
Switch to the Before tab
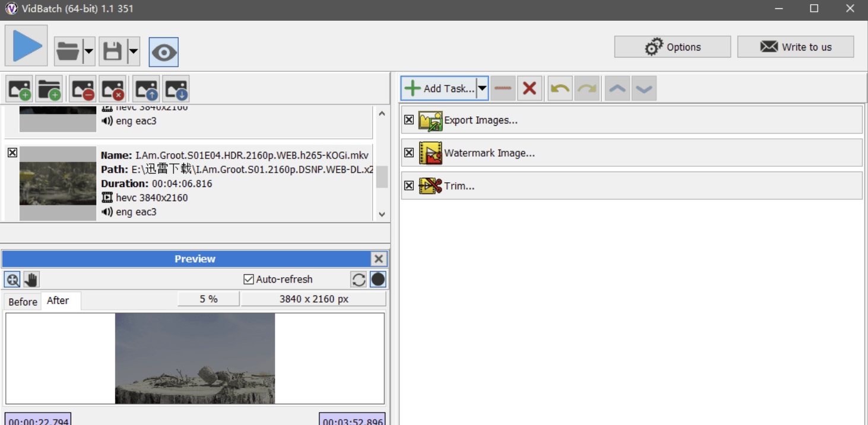tap(23, 302)
